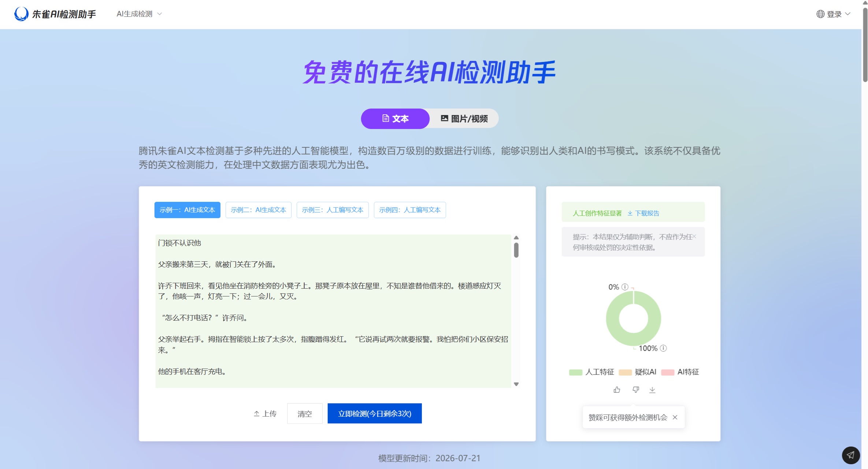The width and height of the screenshot is (868, 469).
Task: Click the text area scroll-up arrow
Action: [516, 237]
